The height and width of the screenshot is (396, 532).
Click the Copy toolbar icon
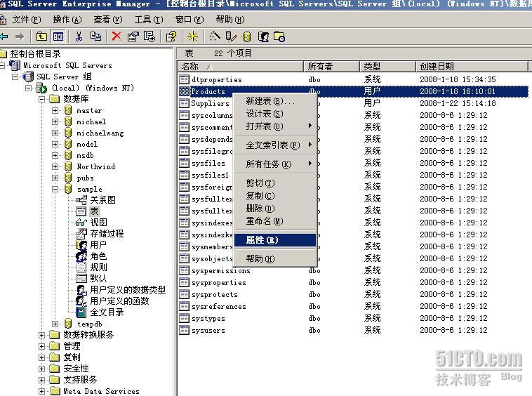(x=95, y=37)
